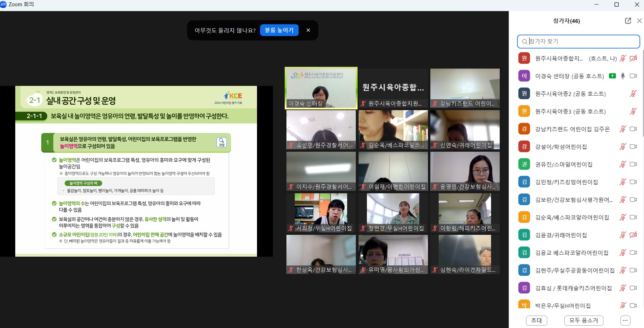Click muted mic for 김효심 / 롯데캐슬키즈어린이집
The height and width of the screenshot is (328, 644).
tap(623, 288)
